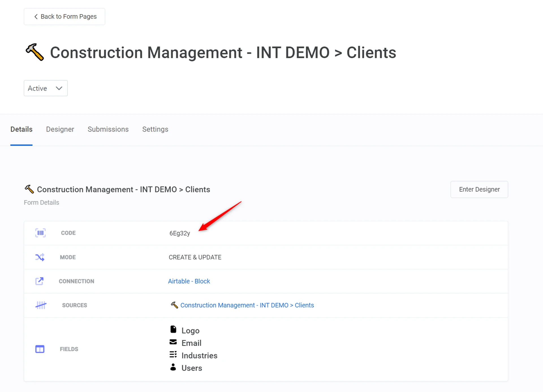Image resolution: width=543 pixels, height=392 pixels.
Task: Switch to the Designer tab
Action: click(x=60, y=129)
